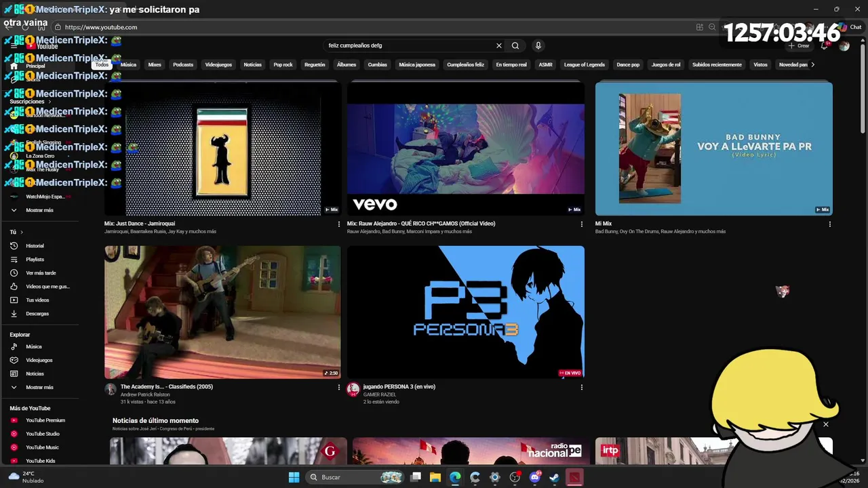The image size is (868, 488).
Task: Open Steam from the taskbar
Action: (554, 477)
